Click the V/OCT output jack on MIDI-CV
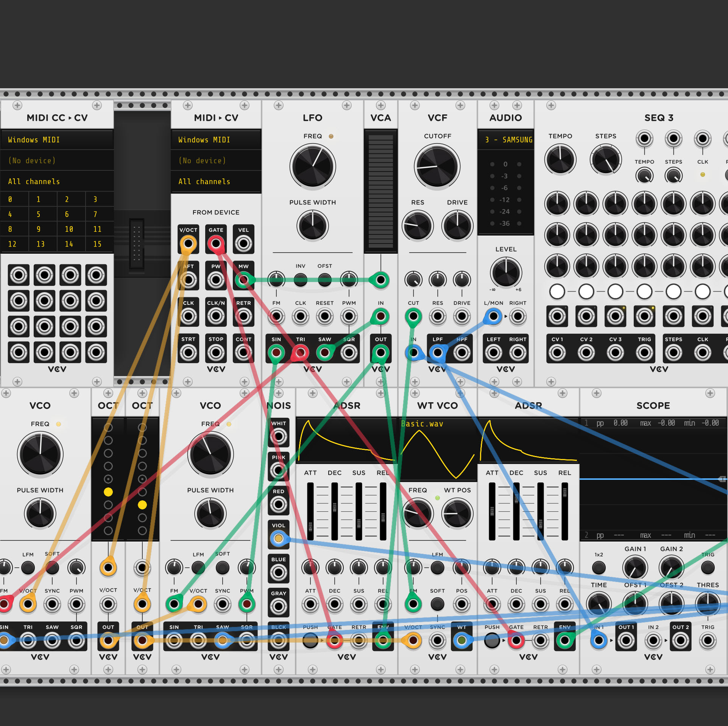Image resolution: width=728 pixels, height=726 pixels. pyautogui.click(x=188, y=244)
